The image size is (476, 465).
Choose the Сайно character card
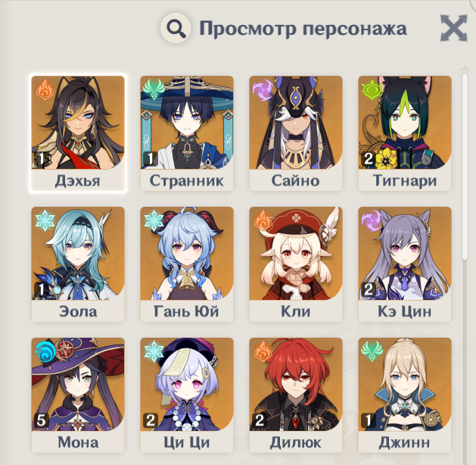pos(296,133)
